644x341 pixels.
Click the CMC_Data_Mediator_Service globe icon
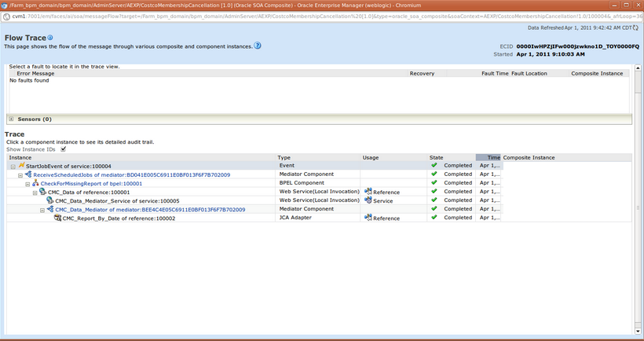50,200
